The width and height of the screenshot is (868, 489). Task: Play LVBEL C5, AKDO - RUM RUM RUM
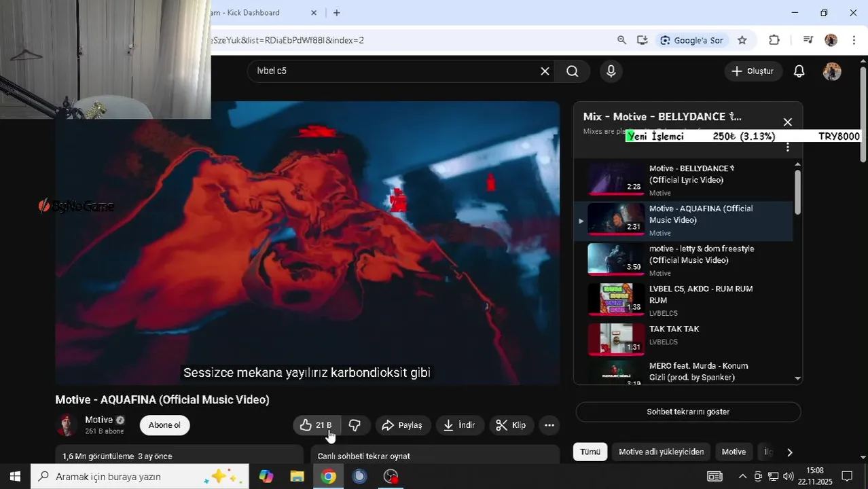click(x=683, y=301)
